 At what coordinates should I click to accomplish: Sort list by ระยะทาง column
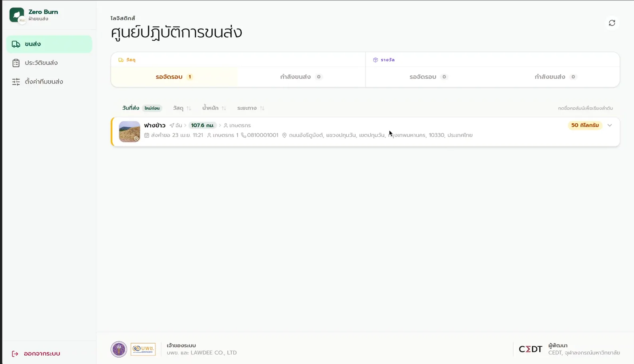(x=250, y=108)
